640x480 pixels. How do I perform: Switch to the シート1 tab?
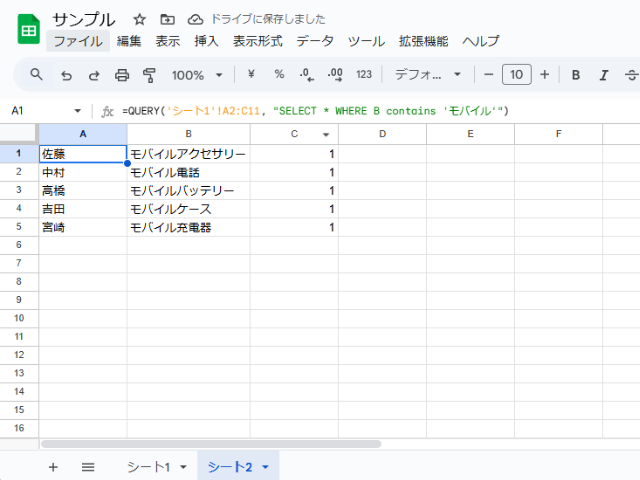click(149, 467)
